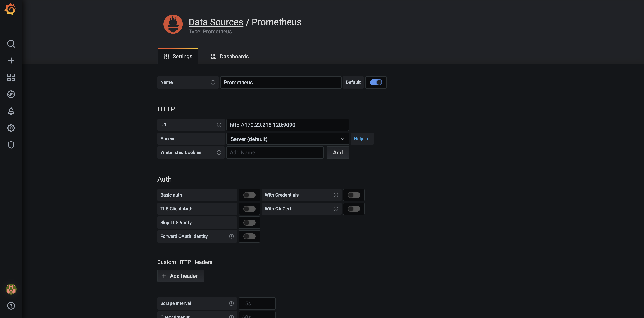Click the Help question mark icon
This screenshot has height=318, width=644.
click(11, 306)
